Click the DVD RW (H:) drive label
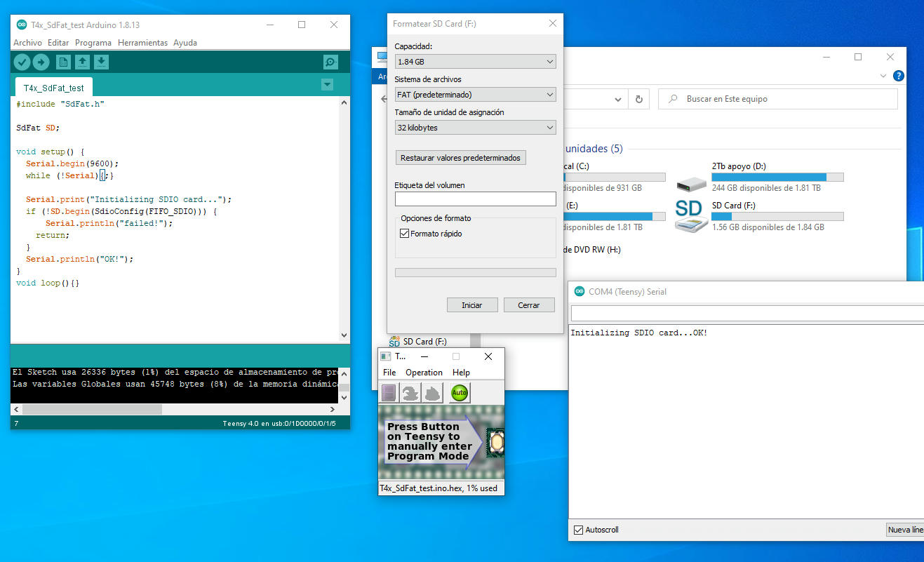 593,250
